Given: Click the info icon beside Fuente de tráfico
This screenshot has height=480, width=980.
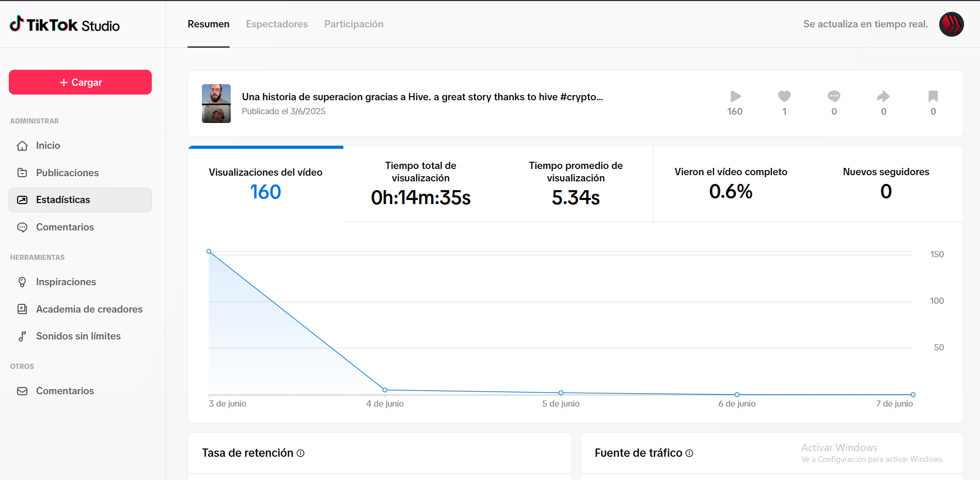Looking at the screenshot, I should click(x=689, y=453).
